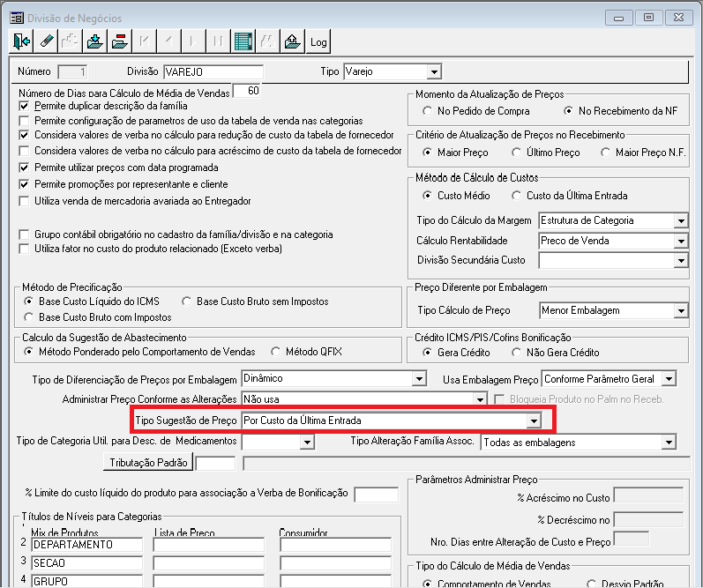Open Divisão Secundária Custo dropdown
Screen dimensions: 703x588
click(x=681, y=261)
